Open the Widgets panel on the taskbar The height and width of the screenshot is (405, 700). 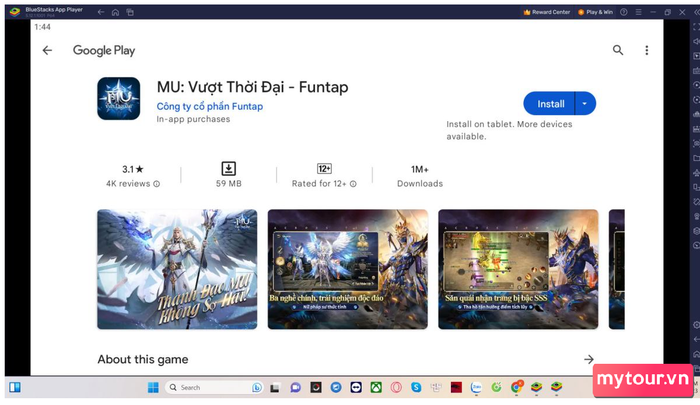click(x=15, y=387)
